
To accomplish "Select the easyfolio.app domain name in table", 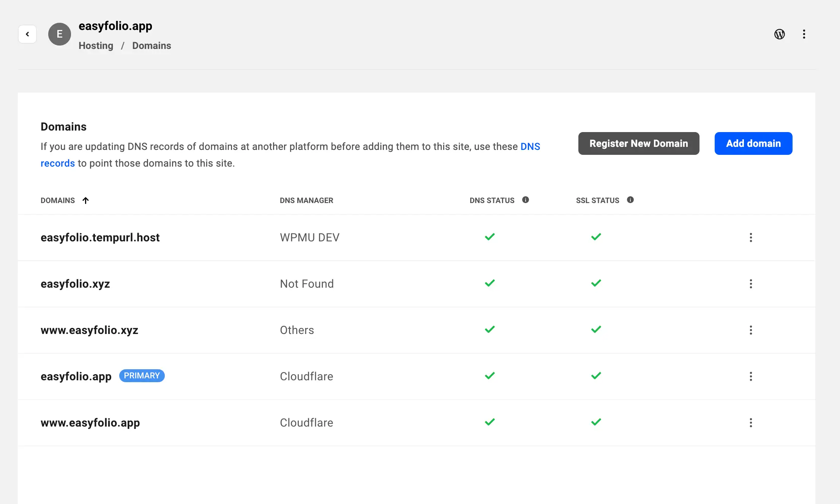I will tap(76, 376).
